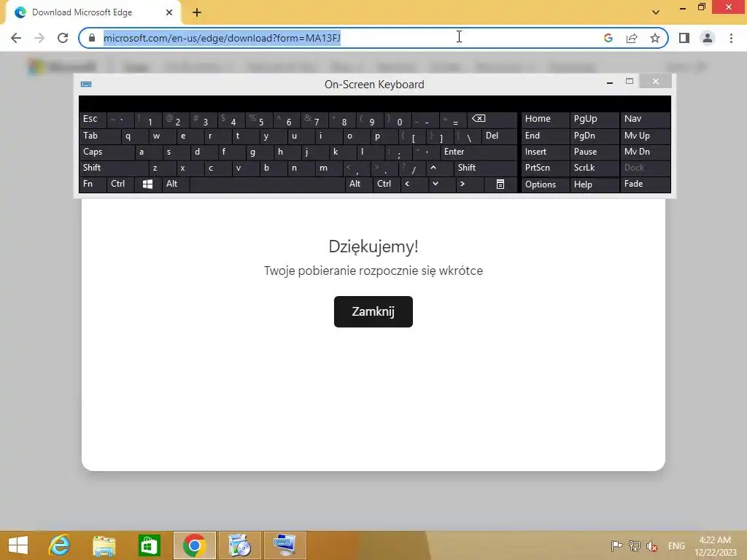Click the Windows logo key on keyboard
Image resolution: width=747 pixels, height=560 pixels.
coord(147,184)
